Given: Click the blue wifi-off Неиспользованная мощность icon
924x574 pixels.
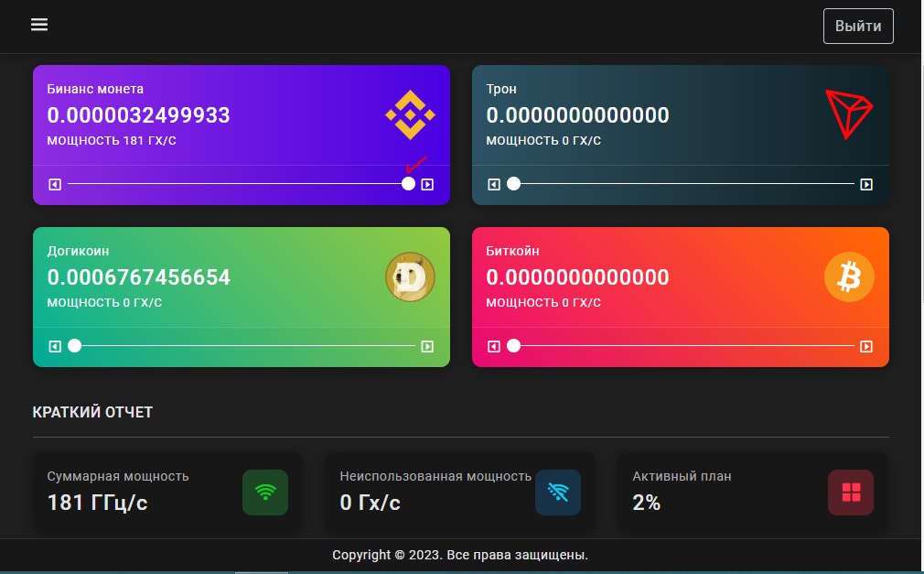Looking at the screenshot, I should [x=558, y=493].
